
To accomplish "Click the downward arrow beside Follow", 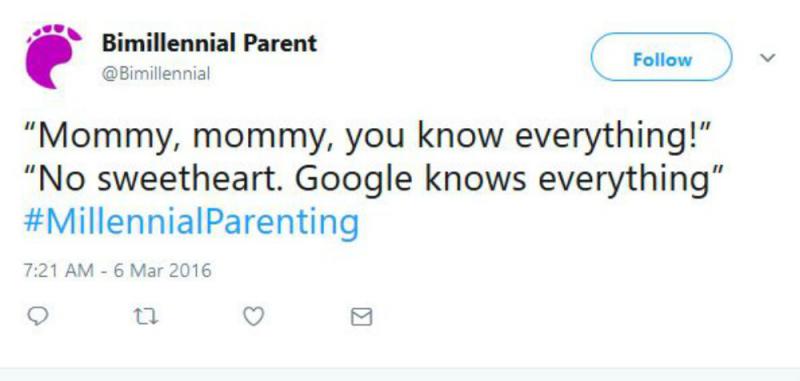I will [767, 58].
